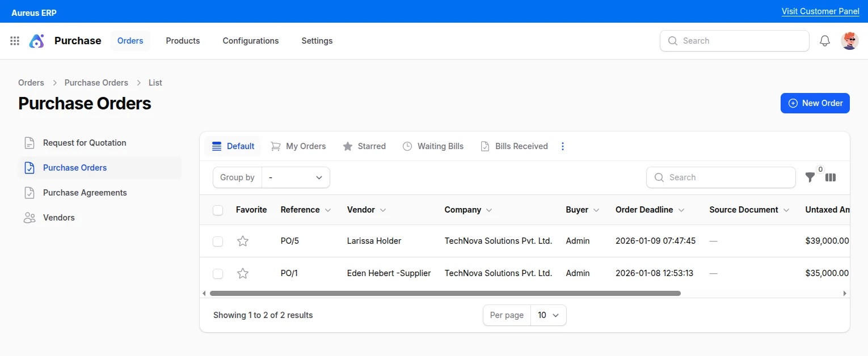Sort by Company column

[x=469, y=210]
